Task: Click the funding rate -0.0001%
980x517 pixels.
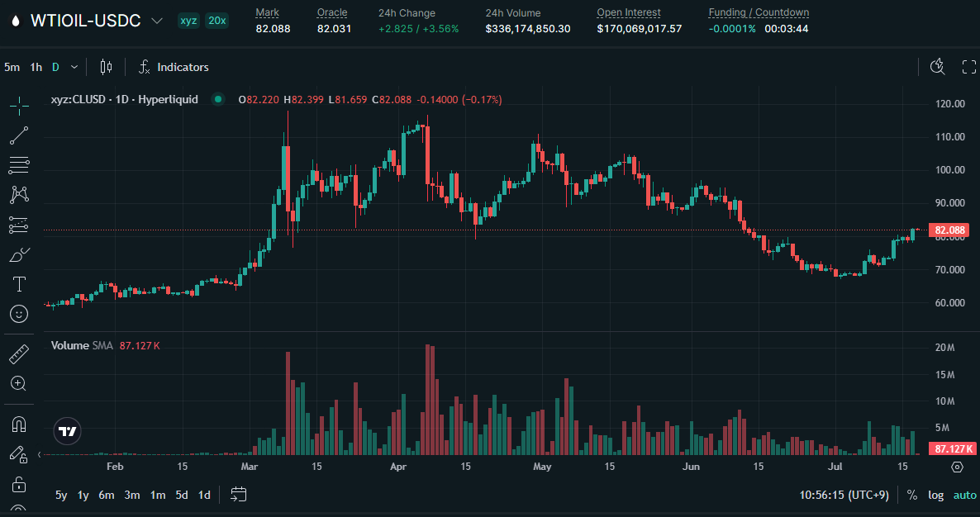Action: (732, 29)
